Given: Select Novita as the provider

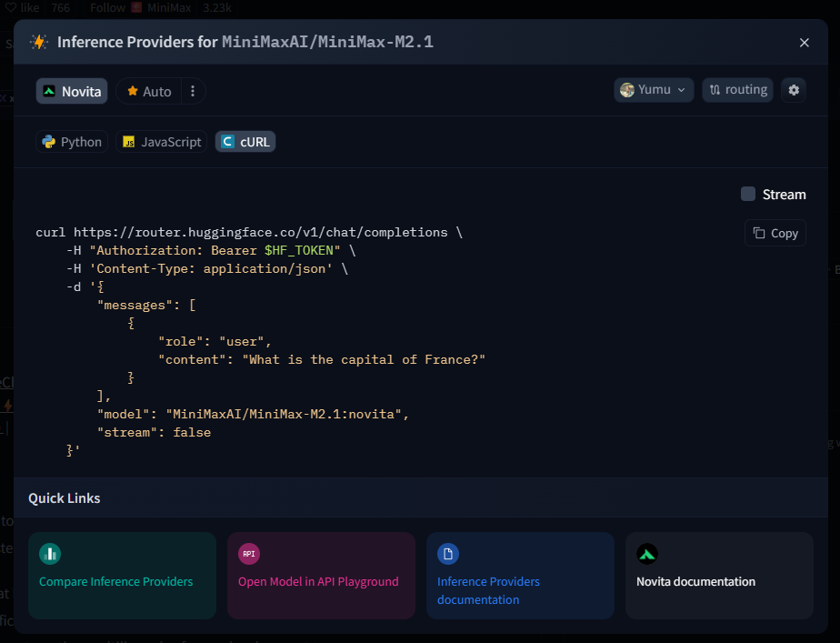Looking at the screenshot, I should pos(73,91).
